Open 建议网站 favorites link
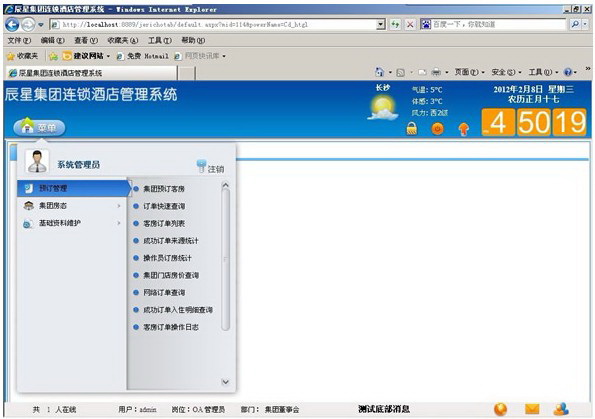Screen dimensions: 595x419 tap(87, 56)
